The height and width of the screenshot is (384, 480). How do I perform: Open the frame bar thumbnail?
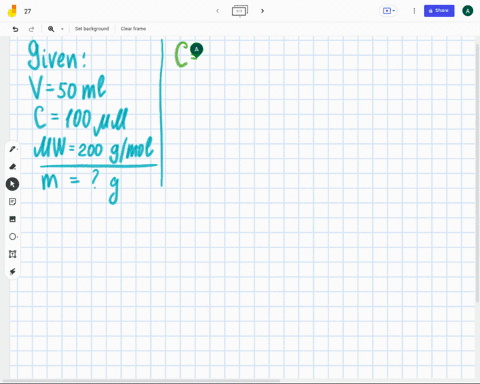click(x=240, y=11)
